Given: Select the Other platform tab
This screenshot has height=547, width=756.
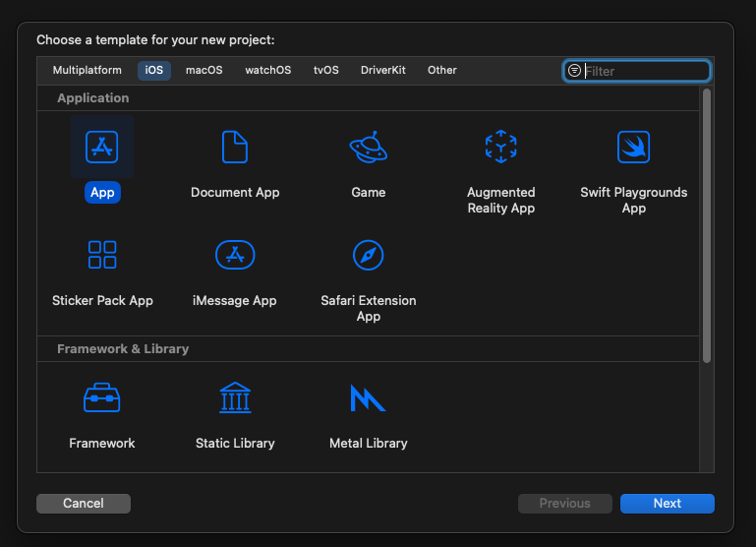Looking at the screenshot, I should pos(442,71).
